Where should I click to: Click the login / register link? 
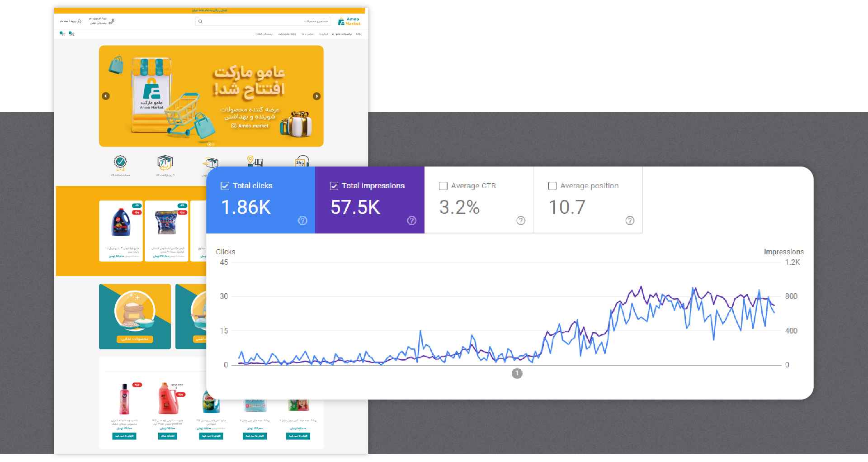pos(67,21)
